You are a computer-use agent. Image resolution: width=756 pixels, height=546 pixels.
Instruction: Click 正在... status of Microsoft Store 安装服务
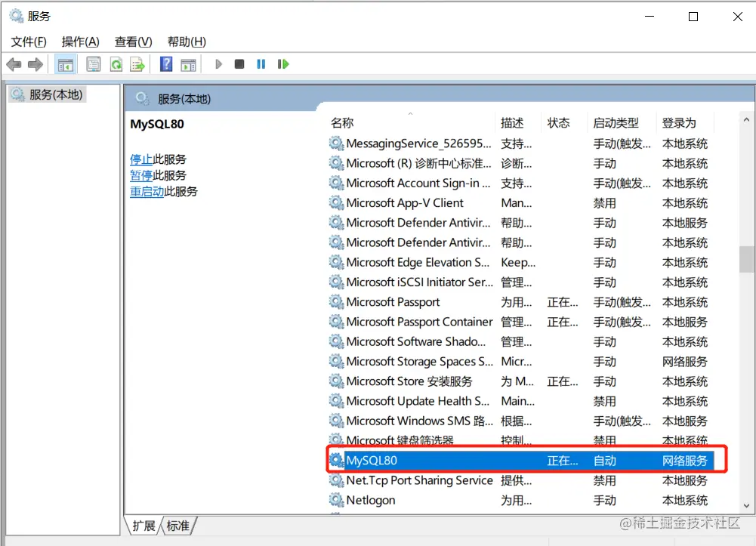(x=563, y=381)
